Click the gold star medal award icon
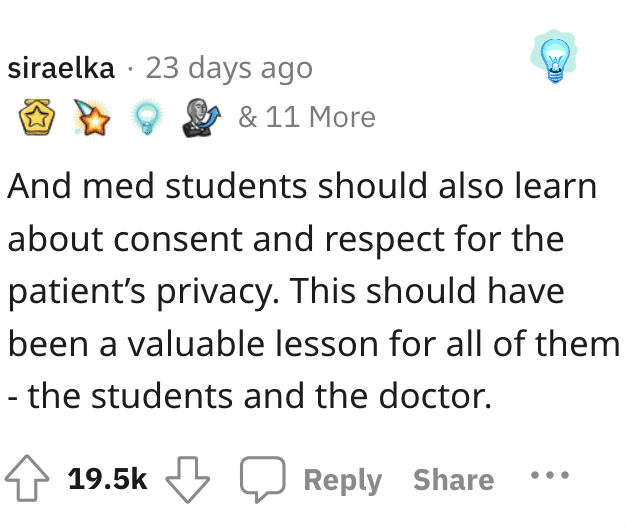This screenshot has width=626, height=528. point(37,117)
